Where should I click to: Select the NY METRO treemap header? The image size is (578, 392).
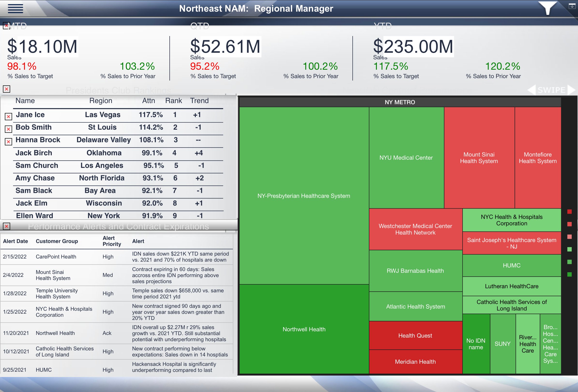[x=400, y=102]
